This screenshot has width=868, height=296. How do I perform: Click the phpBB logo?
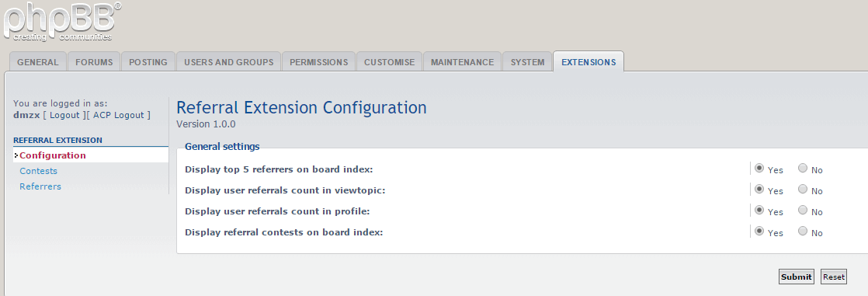coord(62,21)
